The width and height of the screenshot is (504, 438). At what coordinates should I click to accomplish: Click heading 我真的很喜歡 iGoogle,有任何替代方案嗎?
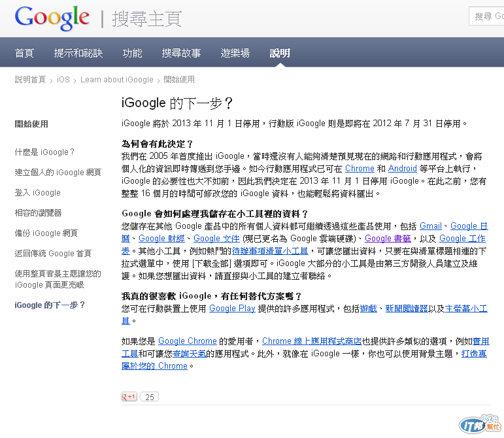point(212,296)
